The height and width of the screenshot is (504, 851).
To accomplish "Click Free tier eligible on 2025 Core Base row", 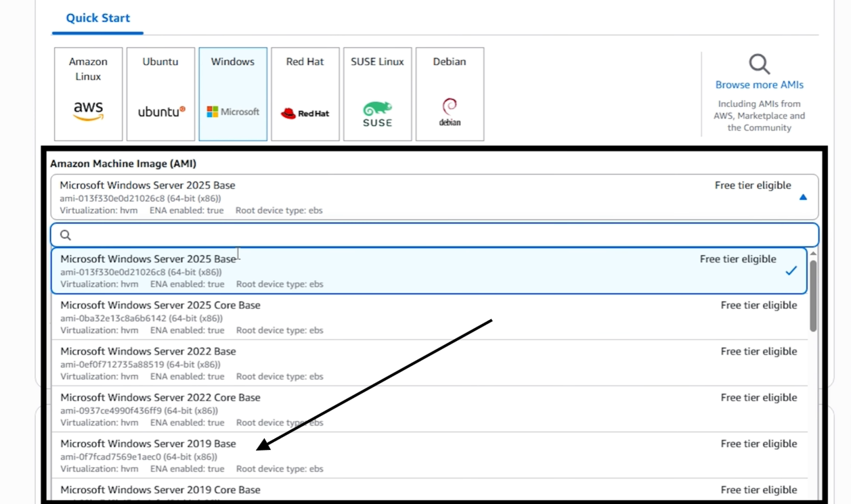I will tap(759, 305).
